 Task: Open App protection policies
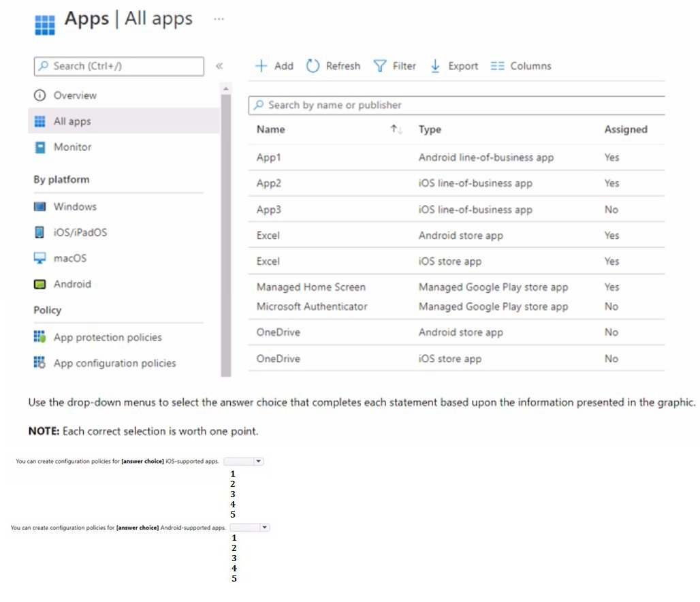click(x=108, y=337)
